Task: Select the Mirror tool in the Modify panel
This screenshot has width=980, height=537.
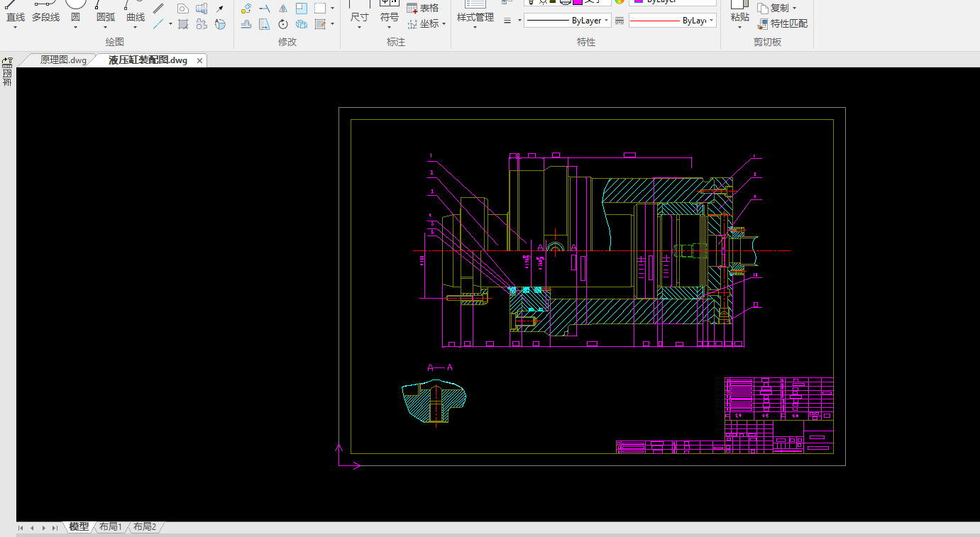Action: [282, 9]
